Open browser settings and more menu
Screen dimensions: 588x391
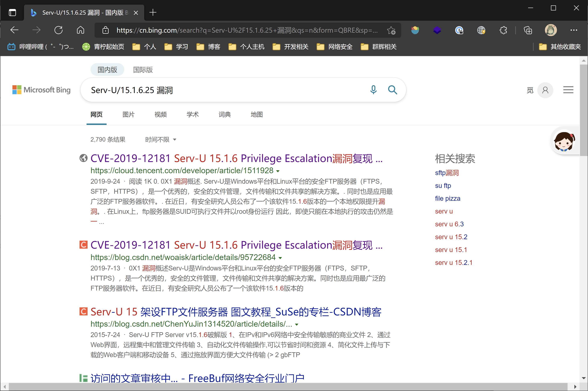click(574, 30)
